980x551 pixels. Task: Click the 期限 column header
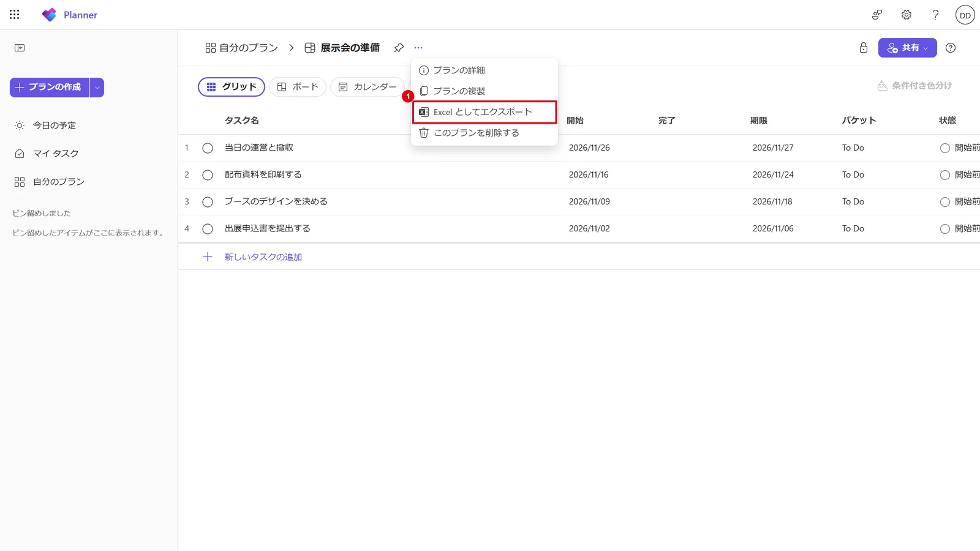[x=759, y=121]
